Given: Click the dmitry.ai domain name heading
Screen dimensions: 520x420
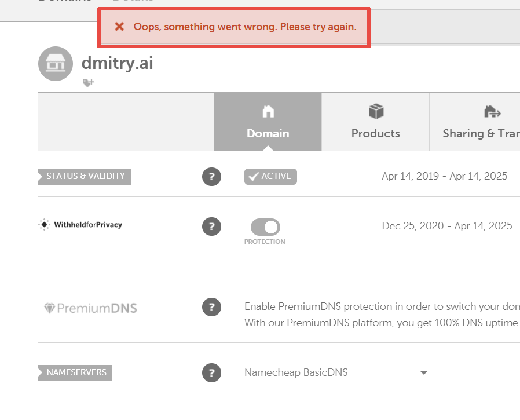Looking at the screenshot, I should (117, 63).
